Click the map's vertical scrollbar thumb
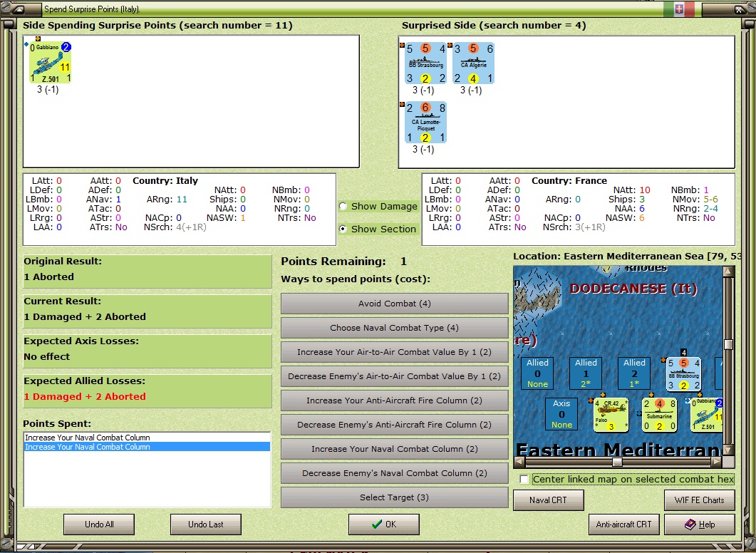Screen dimensions: 756x553 [x=728, y=344]
